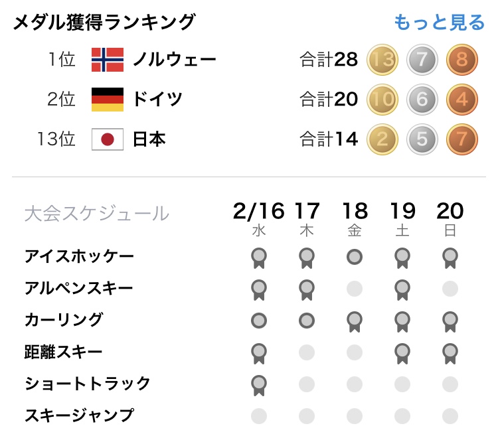Click アイスホッケー match dot on 18 Friday
Viewport: 498px width, 448px height.
355,257
